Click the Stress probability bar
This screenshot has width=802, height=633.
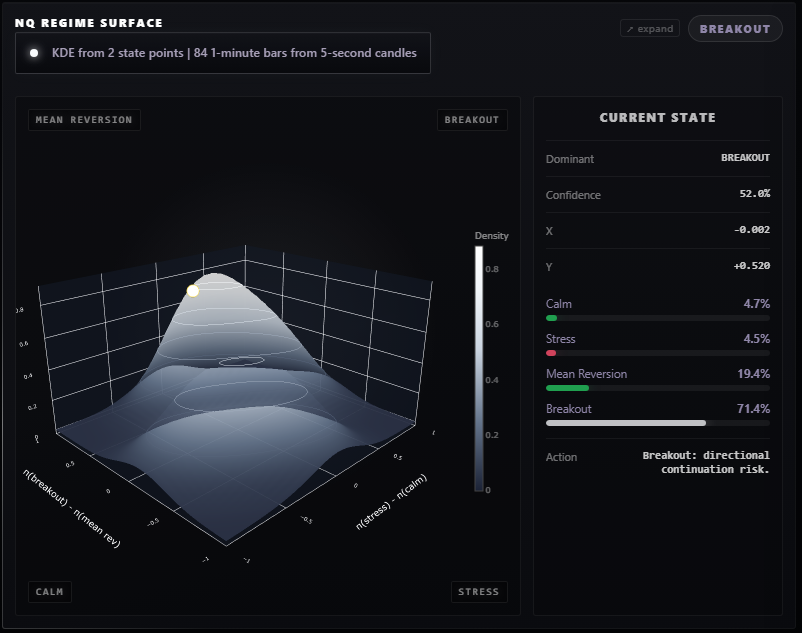pyautogui.click(x=658, y=353)
